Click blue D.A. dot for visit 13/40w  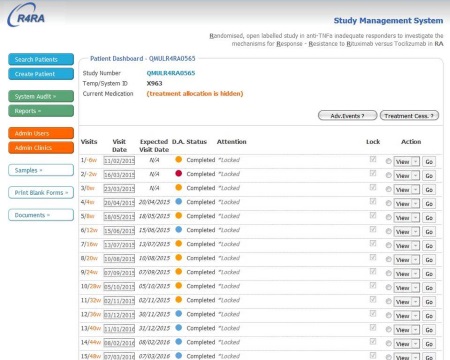(x=179, y=327)
